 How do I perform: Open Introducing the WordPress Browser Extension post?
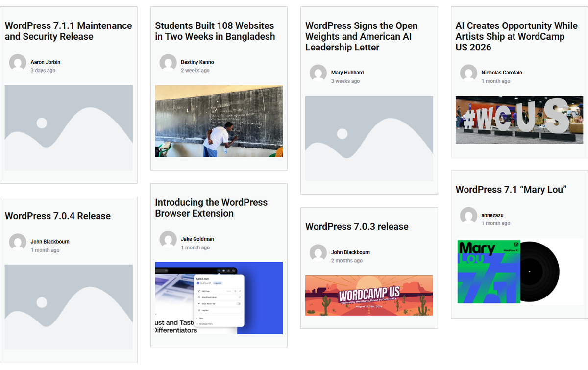(211, 208)
